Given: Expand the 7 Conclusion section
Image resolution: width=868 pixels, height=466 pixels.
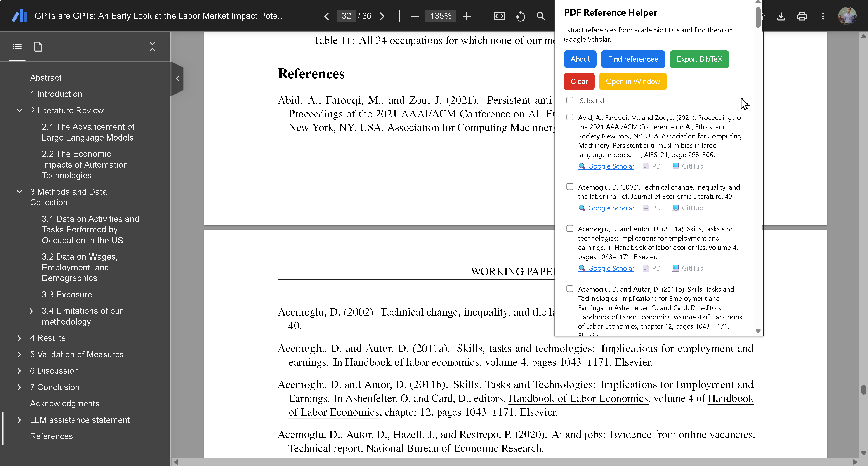Looking at the screenshot, I should [19, 387].
